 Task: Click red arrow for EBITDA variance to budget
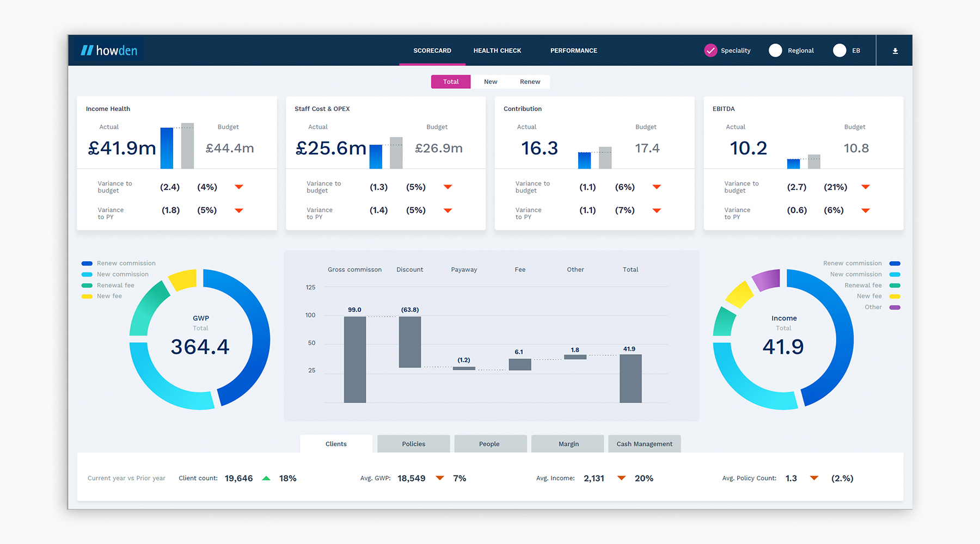point(866,187)
